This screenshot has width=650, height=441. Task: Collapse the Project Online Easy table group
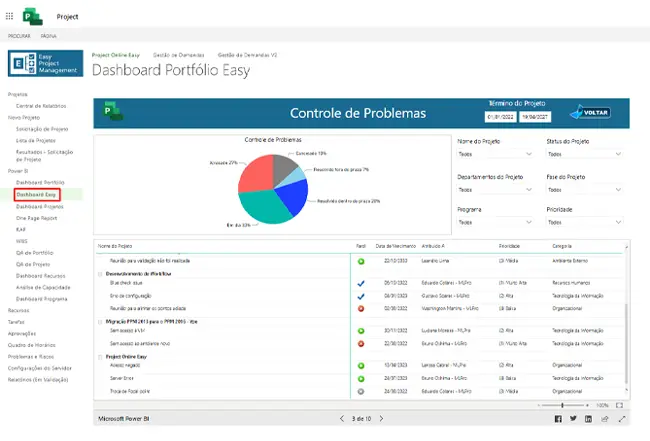coord(100,357)
